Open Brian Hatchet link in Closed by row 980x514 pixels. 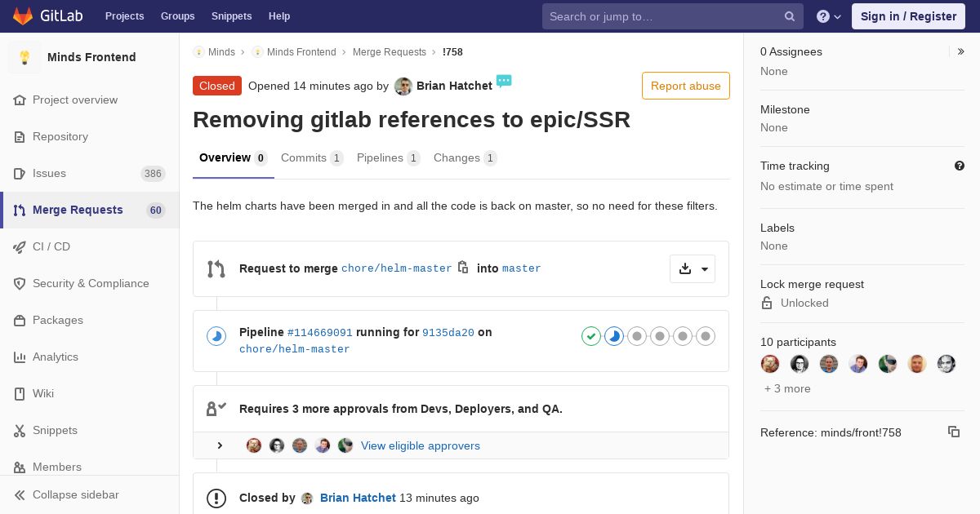pos(358,498)
